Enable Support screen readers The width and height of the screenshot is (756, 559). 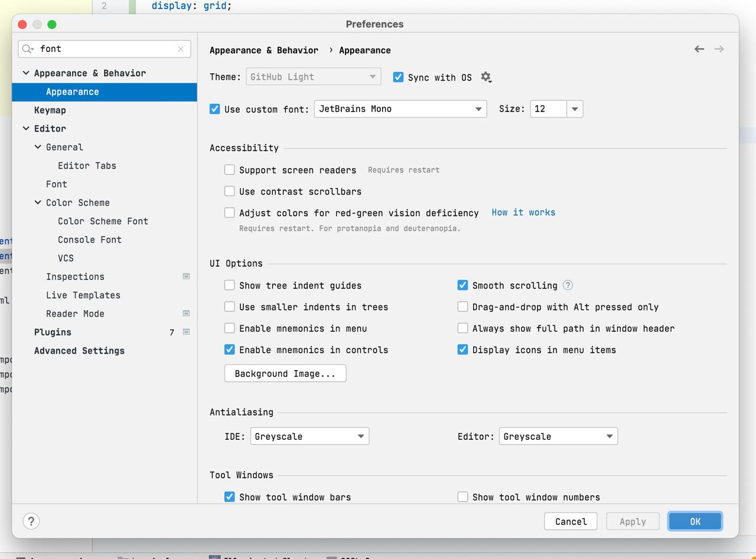(x=230, y=170)
